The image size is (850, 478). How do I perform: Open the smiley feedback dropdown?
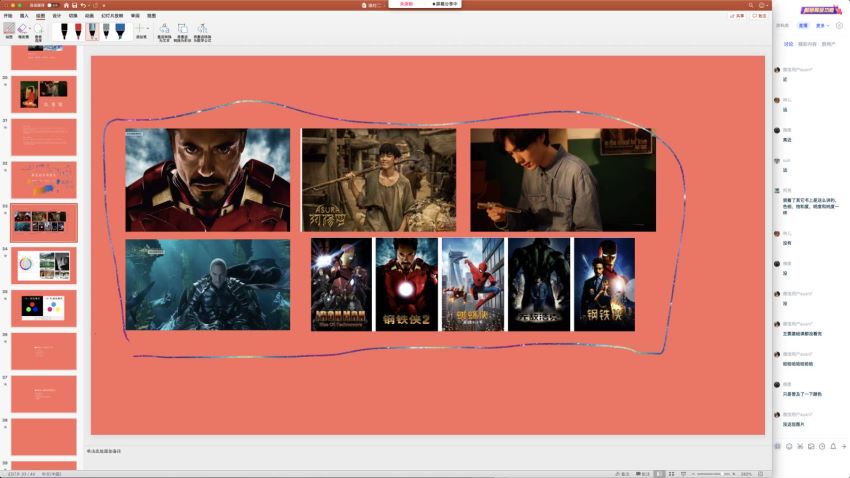pyautogui.click(x=763, y=5)
